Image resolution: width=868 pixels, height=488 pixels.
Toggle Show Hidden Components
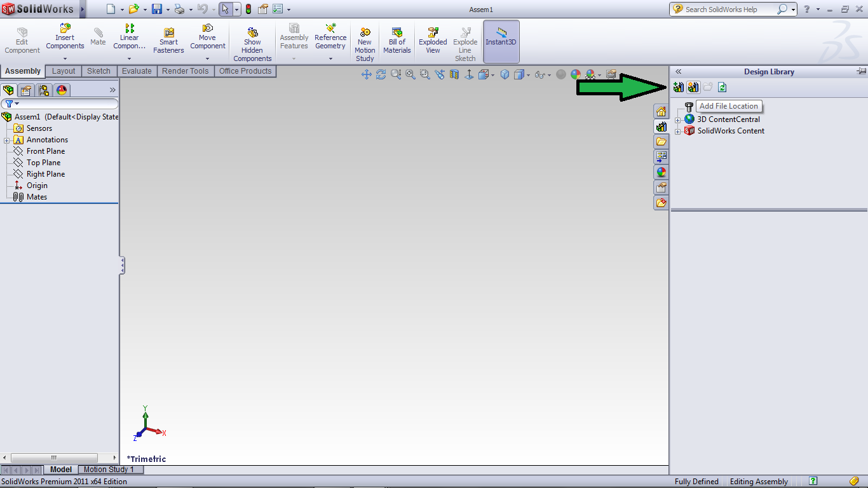click(x=252, y=43)
